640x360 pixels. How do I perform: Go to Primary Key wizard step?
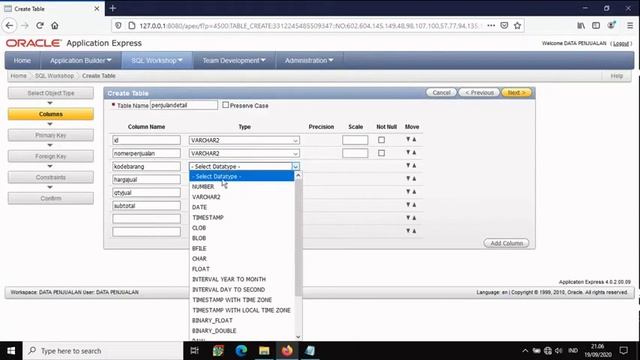coord(51,135)
